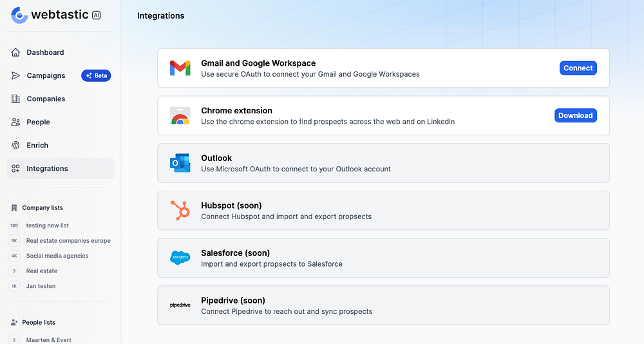Click the Companies building icon
Screen dimensions: 644x344
coord(15,99)
